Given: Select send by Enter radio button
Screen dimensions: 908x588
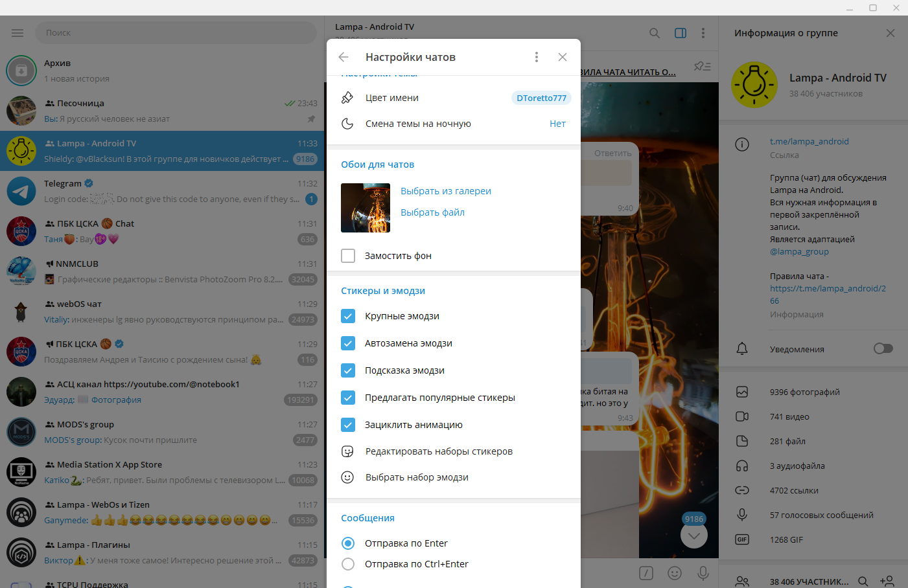Looking at the screenshot, I should click(x=348, y=543).
